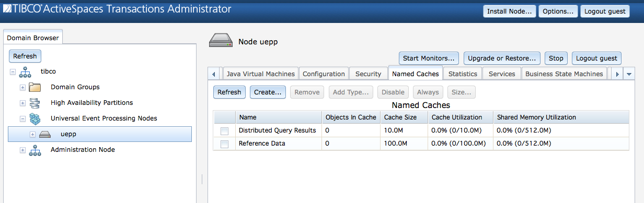The width and height of the screenshot is (644, 203).
Task: Click Refresh in the Domain Browser
Action: tap(25, 56)
